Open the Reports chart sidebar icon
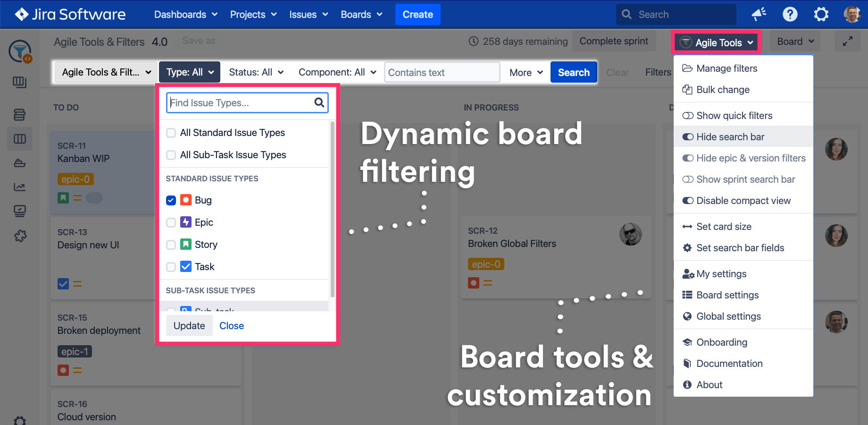 click(20, 187)
